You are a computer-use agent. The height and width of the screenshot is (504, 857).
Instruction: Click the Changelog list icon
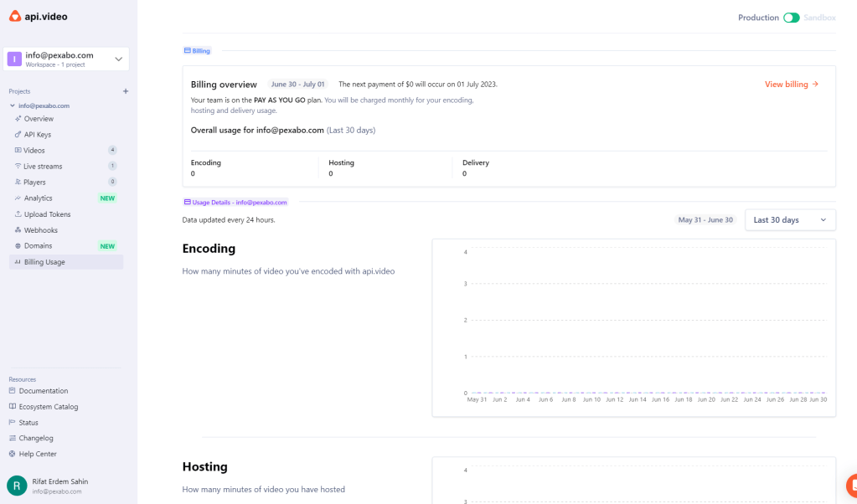click(x=12, y=438)
